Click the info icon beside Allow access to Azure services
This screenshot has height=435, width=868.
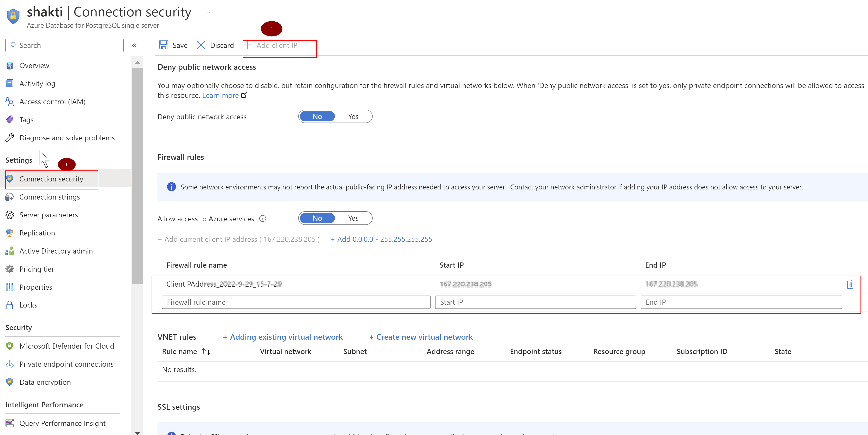(263, 219)
